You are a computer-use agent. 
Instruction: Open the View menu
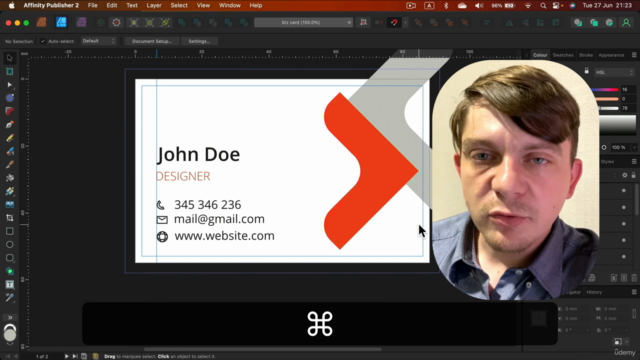click(x=203, y=5)
